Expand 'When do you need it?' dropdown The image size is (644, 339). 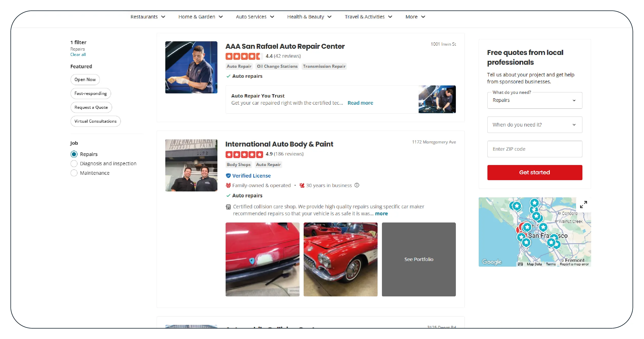tap(534, 125)
